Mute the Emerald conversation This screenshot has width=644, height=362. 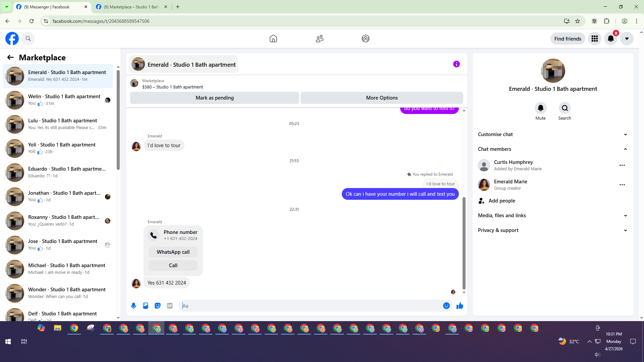[540, 108]
